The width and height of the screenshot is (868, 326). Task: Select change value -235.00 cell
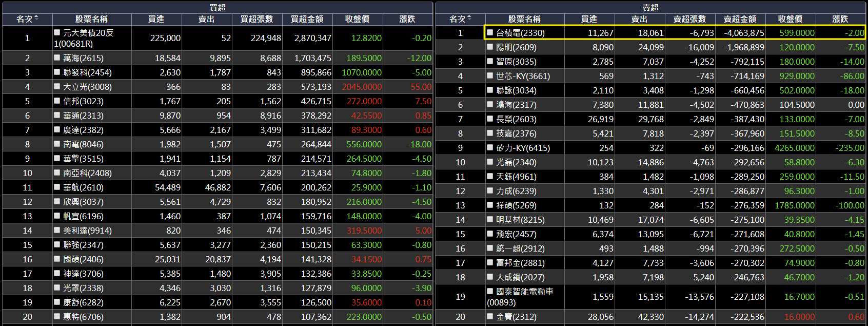(x=841, y=147)
